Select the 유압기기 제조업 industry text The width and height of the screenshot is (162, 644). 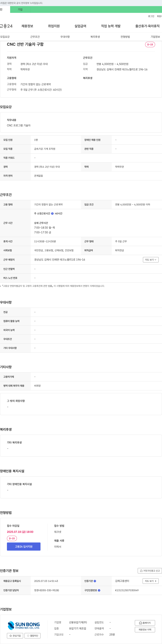click(77, 628)
